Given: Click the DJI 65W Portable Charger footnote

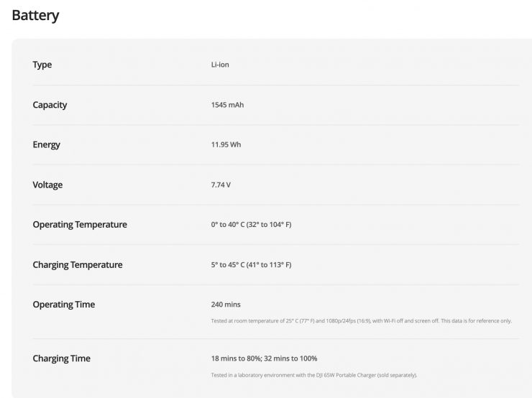Looking at the screenshot, I should [313, 375].
